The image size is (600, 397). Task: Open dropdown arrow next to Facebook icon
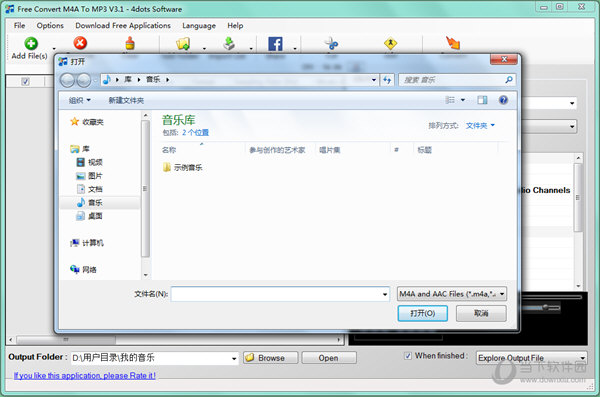[x=295, y=49]
